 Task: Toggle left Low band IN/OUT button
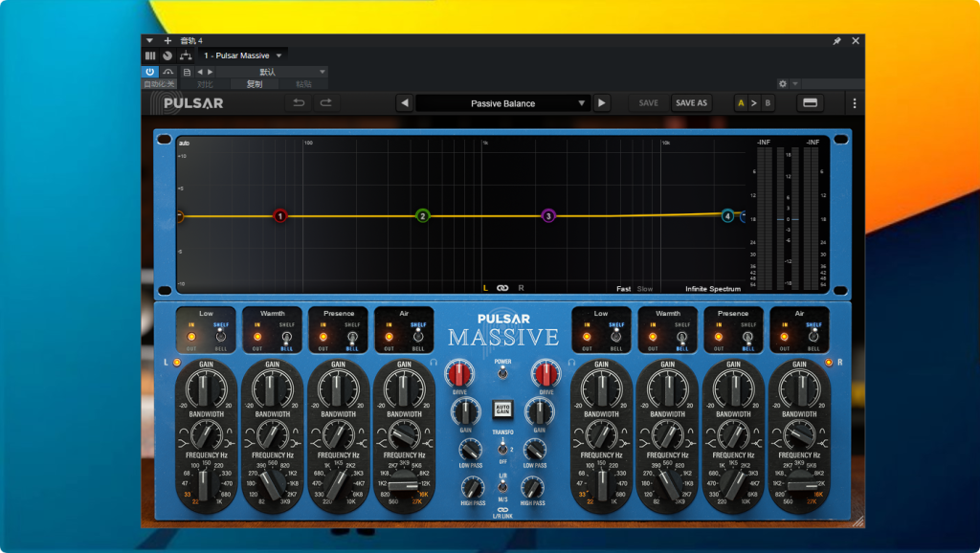(191, 337)
